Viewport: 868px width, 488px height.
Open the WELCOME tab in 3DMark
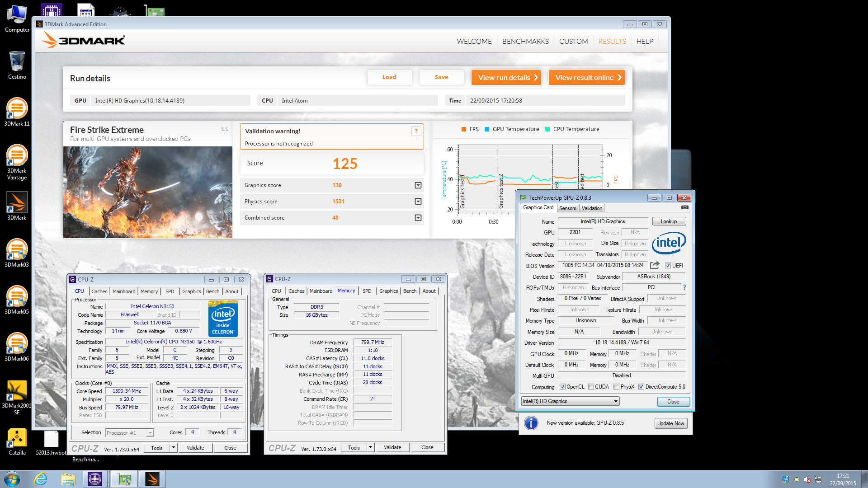(474, 41)
